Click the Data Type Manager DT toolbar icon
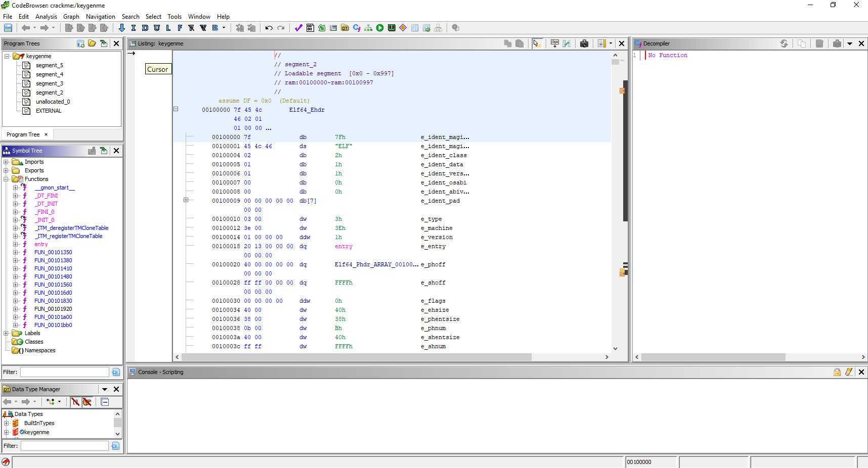The width and height of the screenshot is (868, 468). coord(345,28)
